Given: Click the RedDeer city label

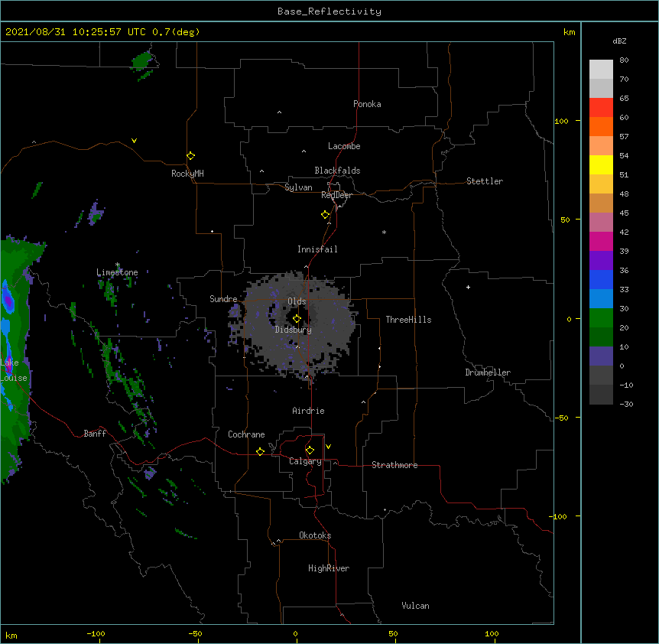Looking at the screenshot, I should pos(336,195).
